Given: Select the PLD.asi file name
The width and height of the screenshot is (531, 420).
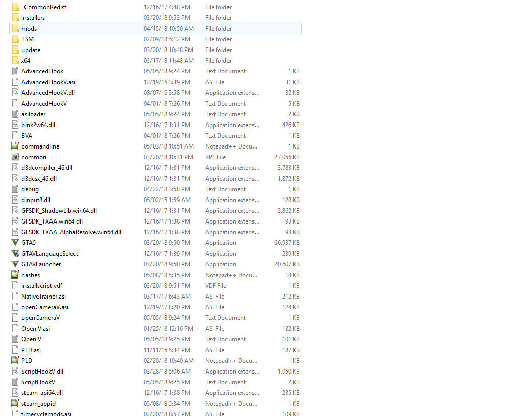Looking at the screenshot, I should tap(31, 350).
